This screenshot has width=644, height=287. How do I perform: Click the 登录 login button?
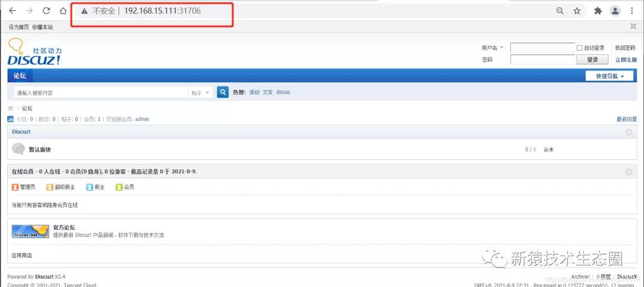tap(593, 60)
